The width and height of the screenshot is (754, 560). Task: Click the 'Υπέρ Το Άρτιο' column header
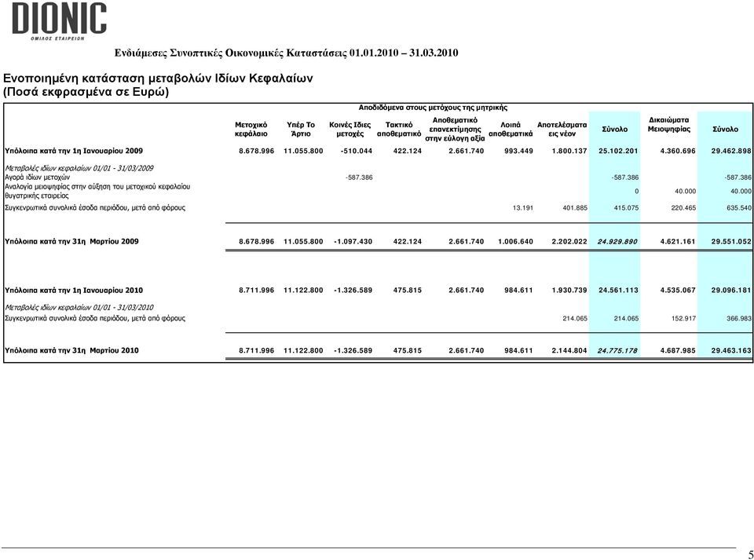[x=301, y=130]
